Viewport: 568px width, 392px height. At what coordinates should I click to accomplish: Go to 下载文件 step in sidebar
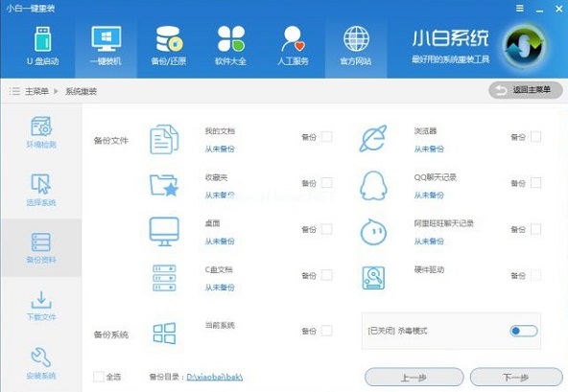tap(41, 306)
